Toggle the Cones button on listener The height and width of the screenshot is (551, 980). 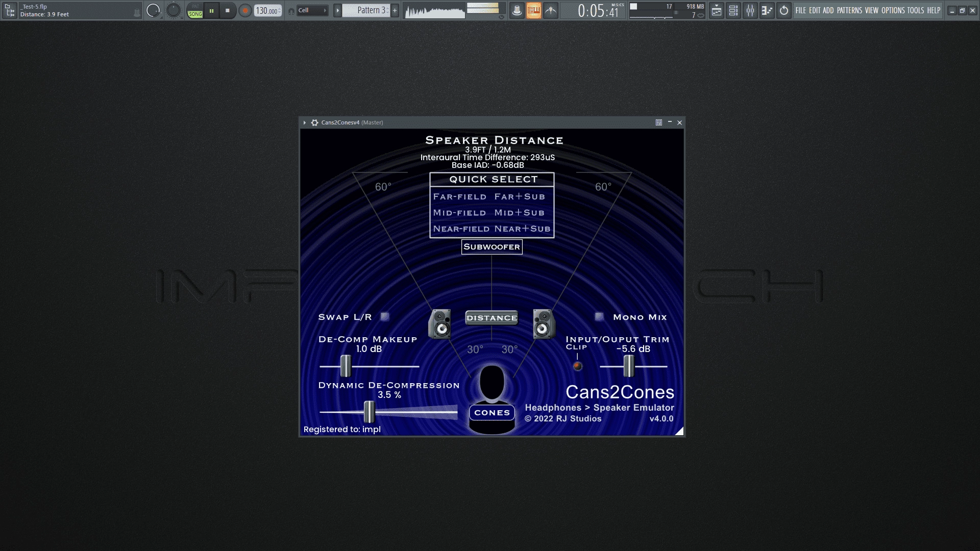[492, 413]
